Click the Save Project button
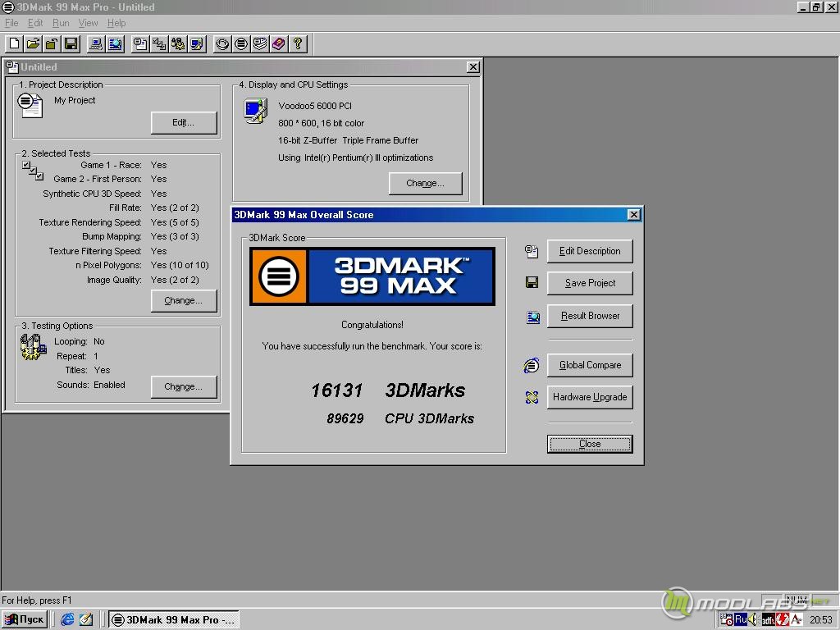The image size is (840, 630). (x=590, y=283)
